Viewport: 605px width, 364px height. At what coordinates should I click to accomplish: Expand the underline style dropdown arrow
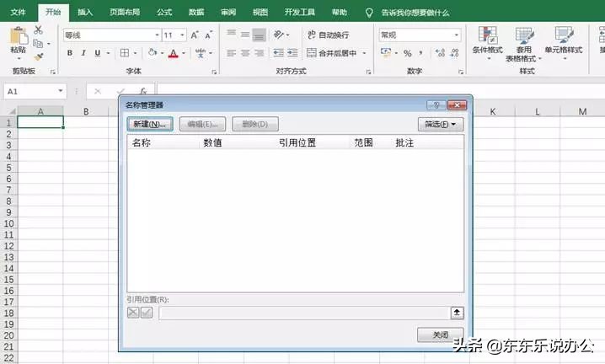108,53
